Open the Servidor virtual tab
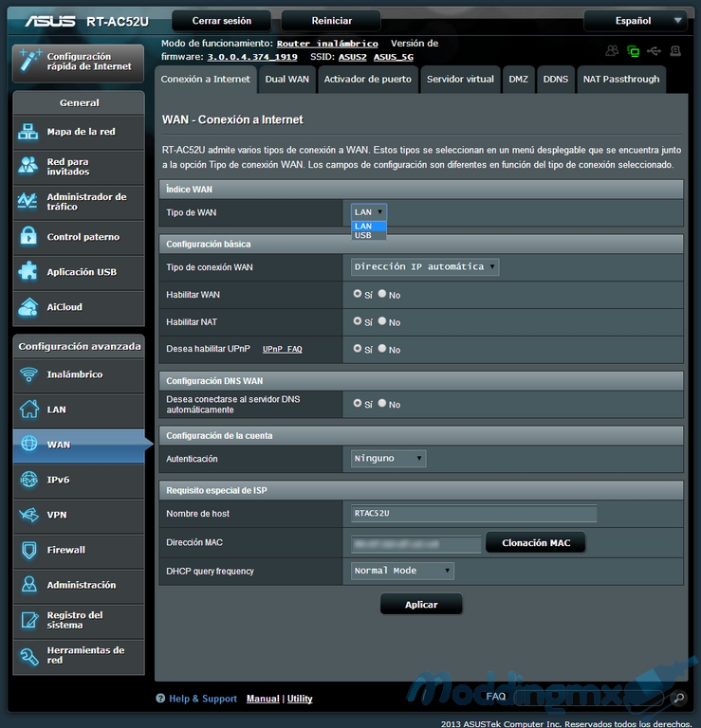The image size is (701, 728). tap(460, 80)
